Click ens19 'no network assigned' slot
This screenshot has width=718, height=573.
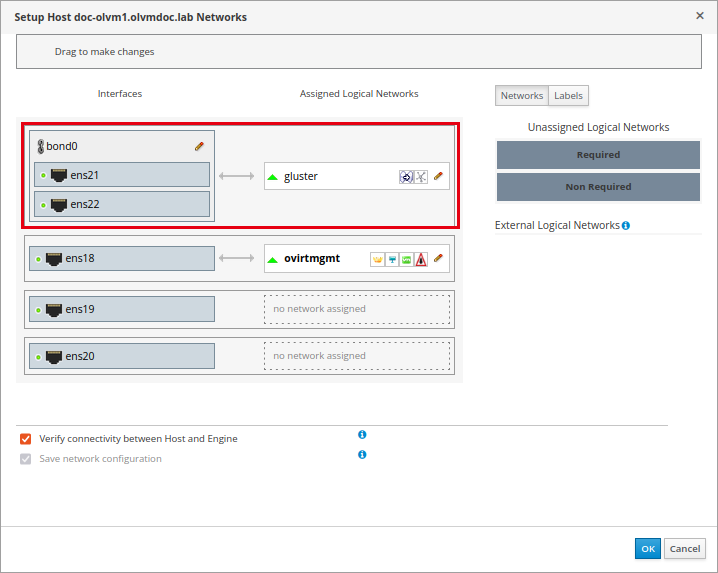[357, 309]
